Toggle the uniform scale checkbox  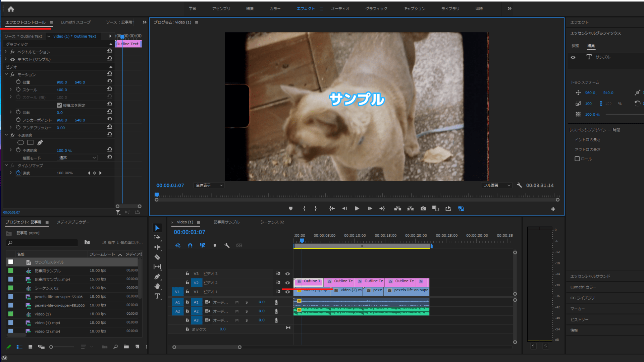[59, 105]
